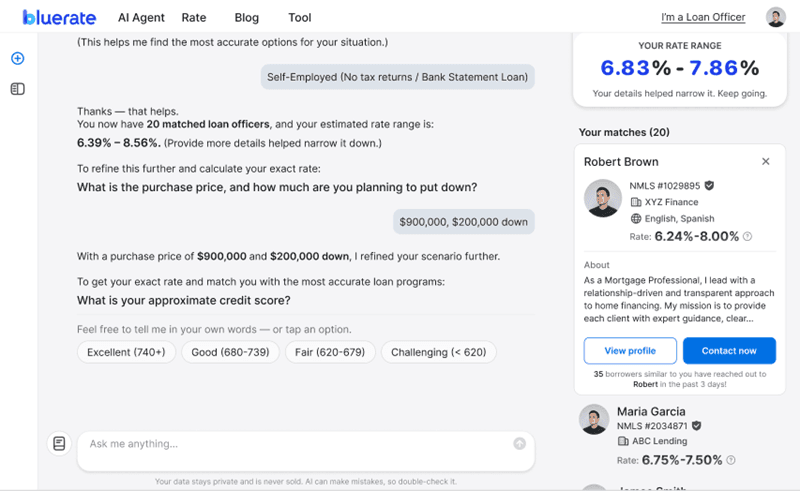Choose Challenging (< 620) credit option

pyautogui.click(x=439, y=352)
